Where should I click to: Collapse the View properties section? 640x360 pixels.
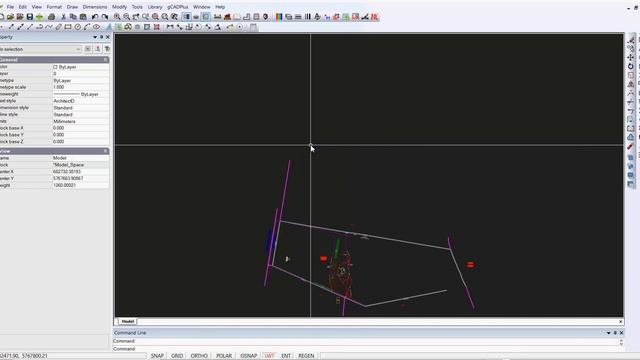click(x=105, y=151)
